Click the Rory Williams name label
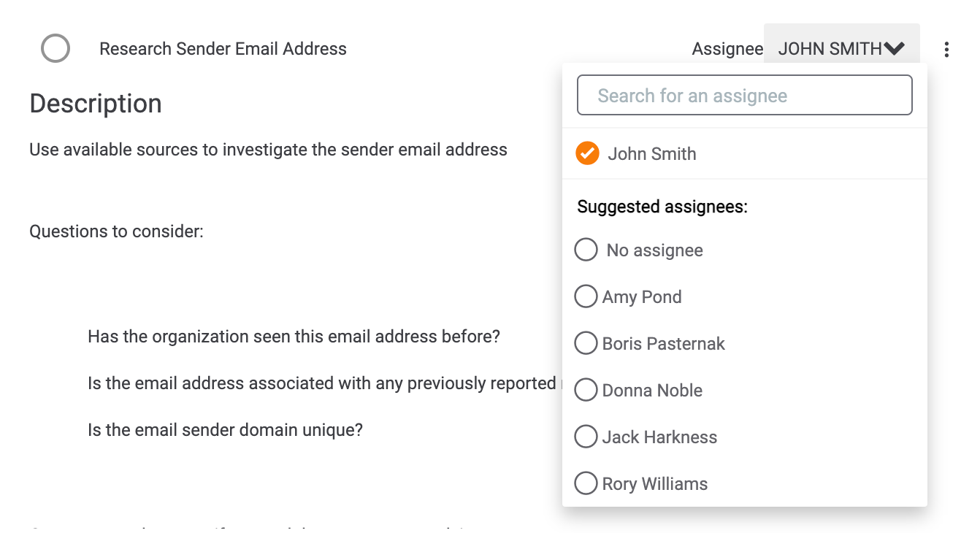 655,484
